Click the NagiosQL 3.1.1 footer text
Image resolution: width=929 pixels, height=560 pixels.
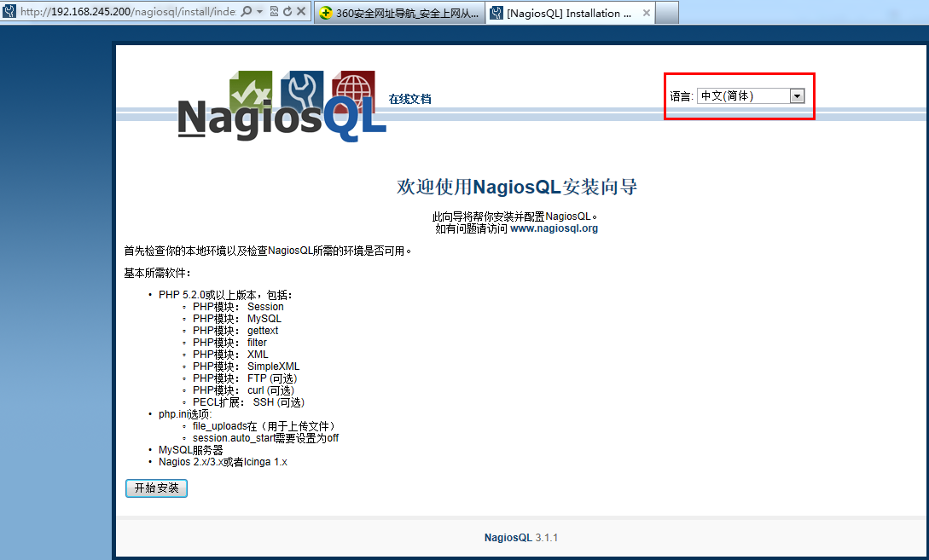(x=520, y=538)
